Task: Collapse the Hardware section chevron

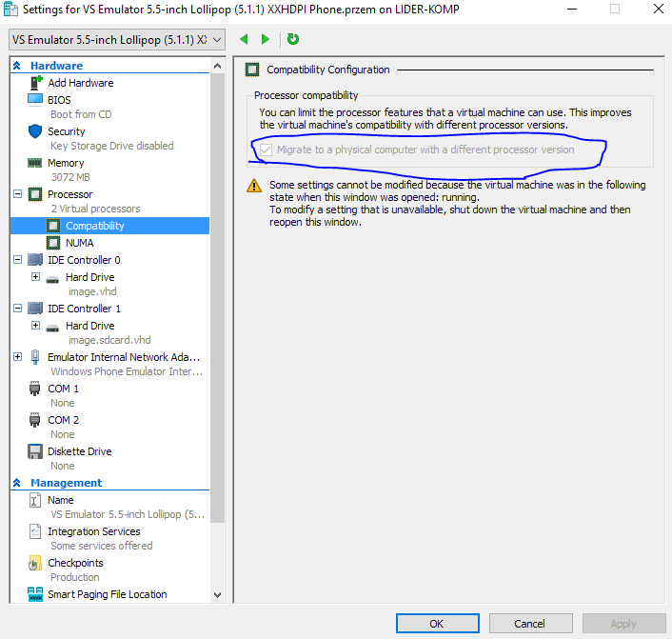Action: pos(17,66)
